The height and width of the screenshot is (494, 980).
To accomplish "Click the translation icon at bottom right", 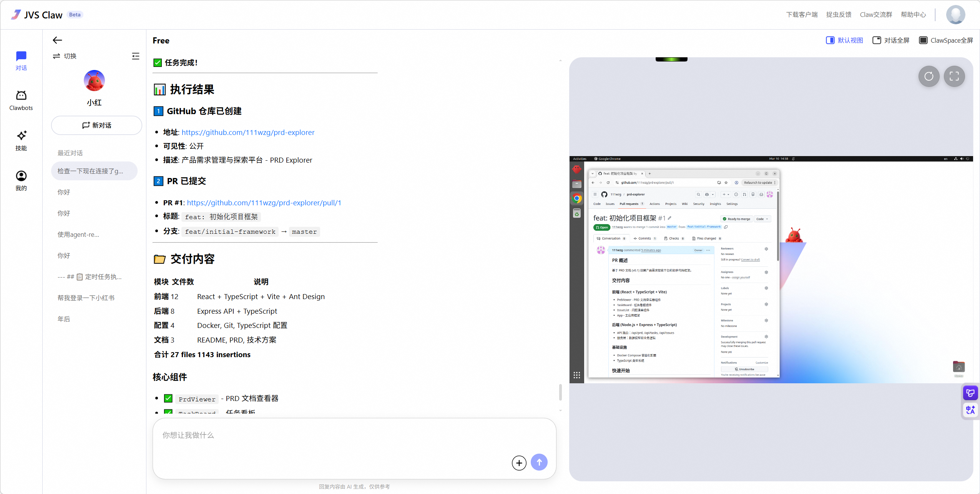I will tap(970, 409).
